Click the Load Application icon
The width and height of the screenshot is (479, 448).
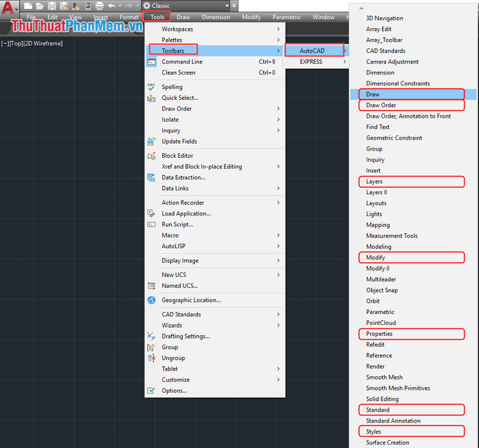pyautogui.click(x=151, y=213)
